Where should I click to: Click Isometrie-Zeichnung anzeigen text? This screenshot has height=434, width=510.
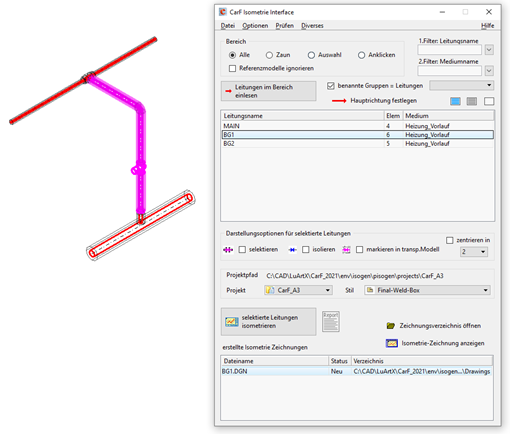point(443,343)
